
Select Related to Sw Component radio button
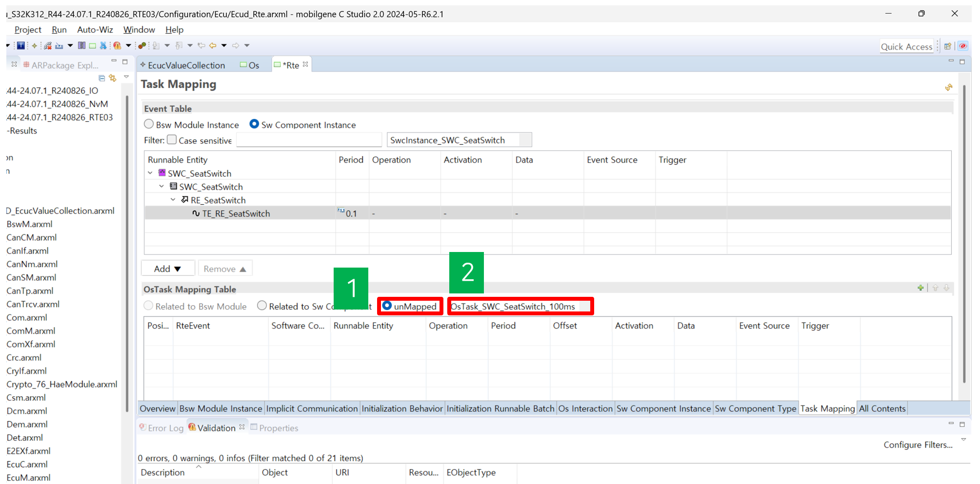(262, 306)
